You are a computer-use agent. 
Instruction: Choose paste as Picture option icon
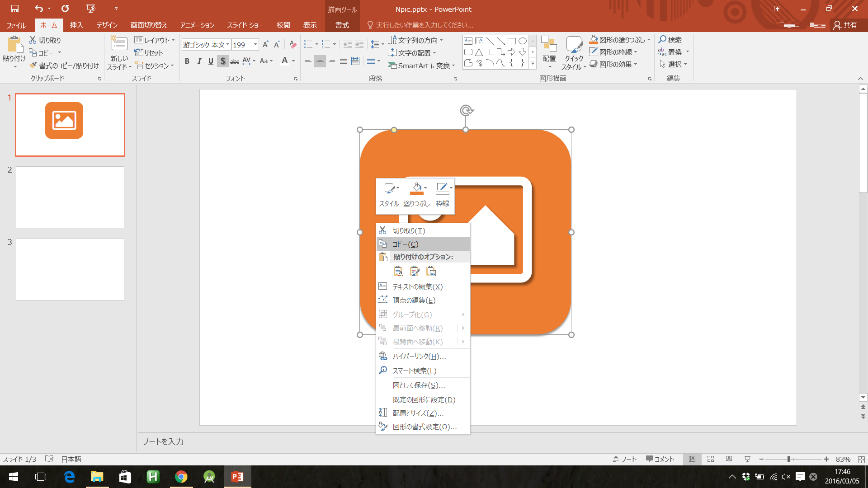pyautogui.click(x=431, y=271)
